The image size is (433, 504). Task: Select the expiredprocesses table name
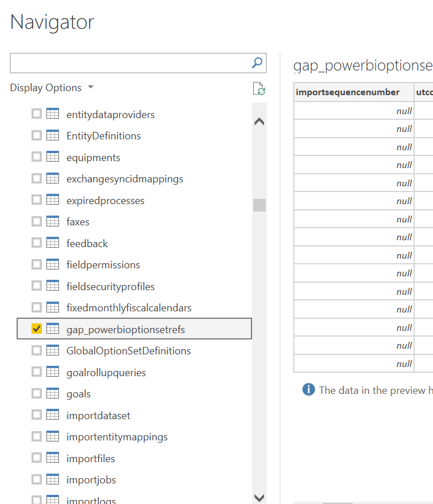point(105,201)
